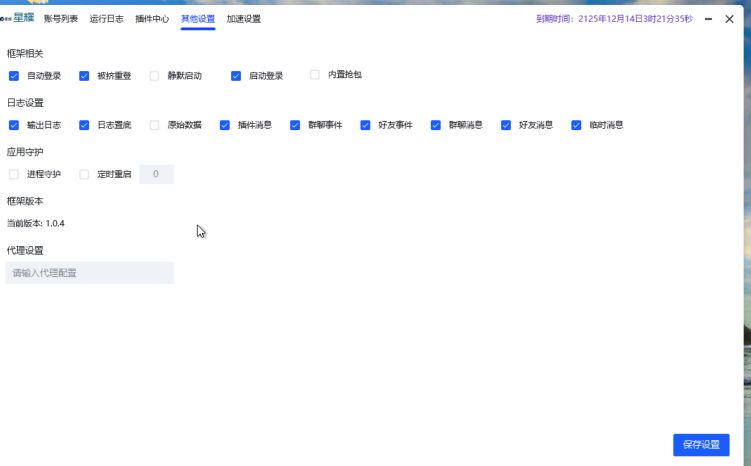Disable the 被挤重登 option

click(x=84, y=76)
